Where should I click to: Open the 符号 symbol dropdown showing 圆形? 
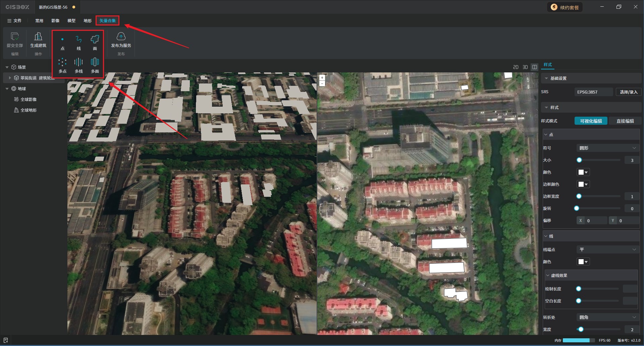(607, 148)
